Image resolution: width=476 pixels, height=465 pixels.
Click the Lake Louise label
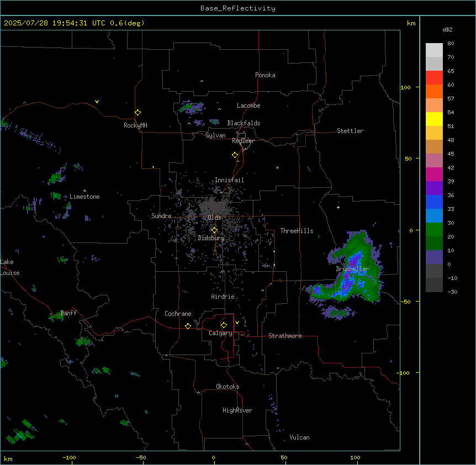coord(10,267)
